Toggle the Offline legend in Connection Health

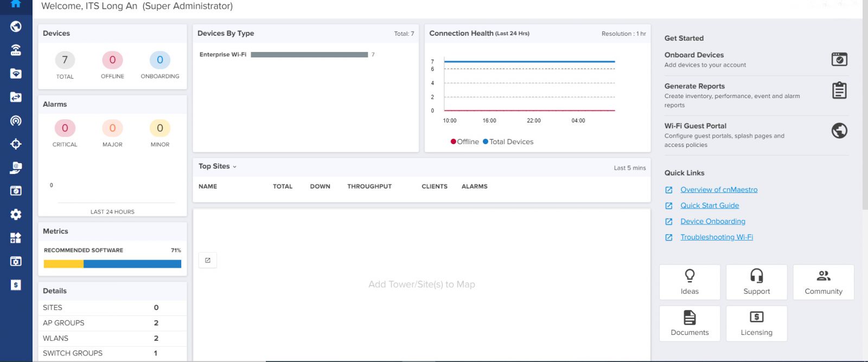point(465,141)
